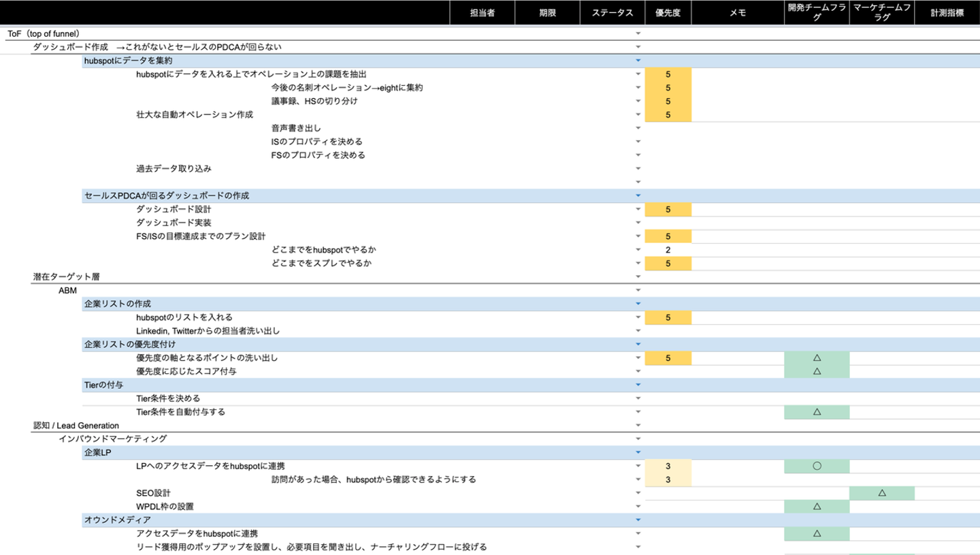Open status dropdown for ToF (top of funnel) row

point(638,33)
